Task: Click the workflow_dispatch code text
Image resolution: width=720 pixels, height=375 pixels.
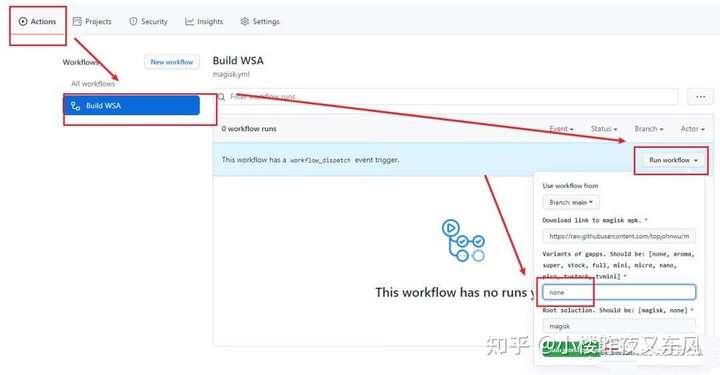Action: pyautogui.click(x=320, y=160)
